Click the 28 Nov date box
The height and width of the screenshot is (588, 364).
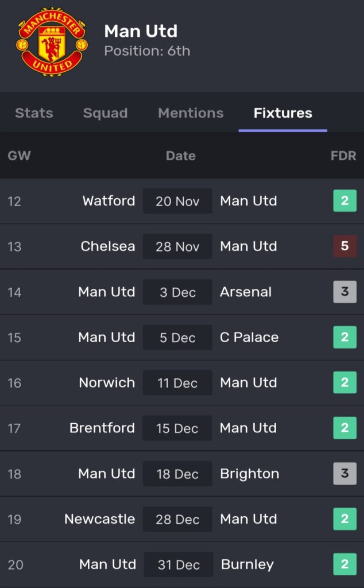click(x=177, y=246)
